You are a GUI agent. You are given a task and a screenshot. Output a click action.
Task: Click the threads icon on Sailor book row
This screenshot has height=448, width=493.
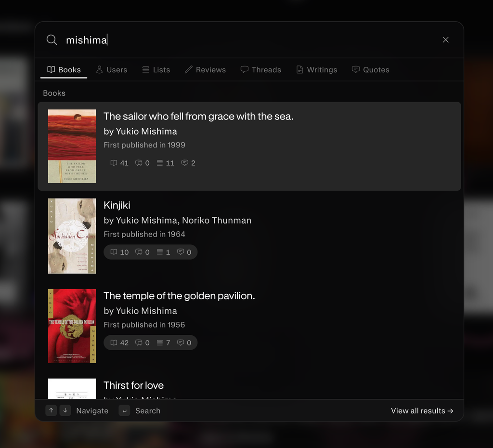click(x=139, y=163)
